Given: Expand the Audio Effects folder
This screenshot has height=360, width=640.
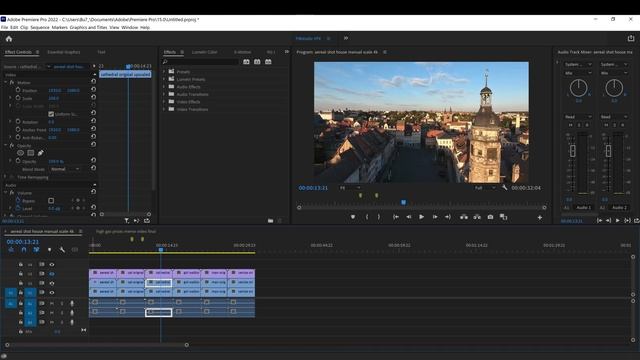Looking at the screenshot, I should coord(164,87).
